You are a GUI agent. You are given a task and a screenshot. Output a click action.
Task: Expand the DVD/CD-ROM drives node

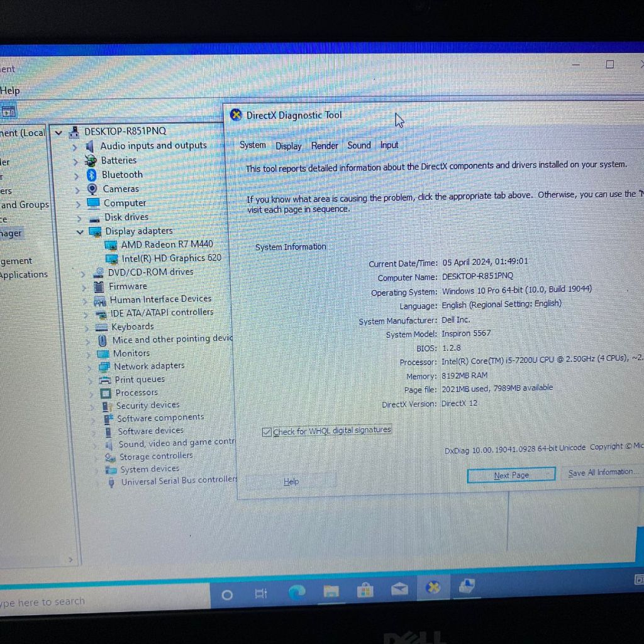pyautogui.click(x=83, y=274)
